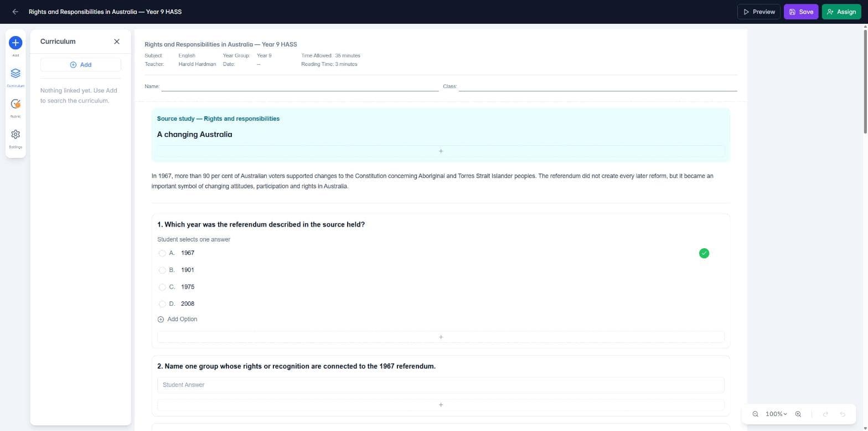Click the undo arrow icon
Screen dimensions: 868x431
(x=843, y=414)
